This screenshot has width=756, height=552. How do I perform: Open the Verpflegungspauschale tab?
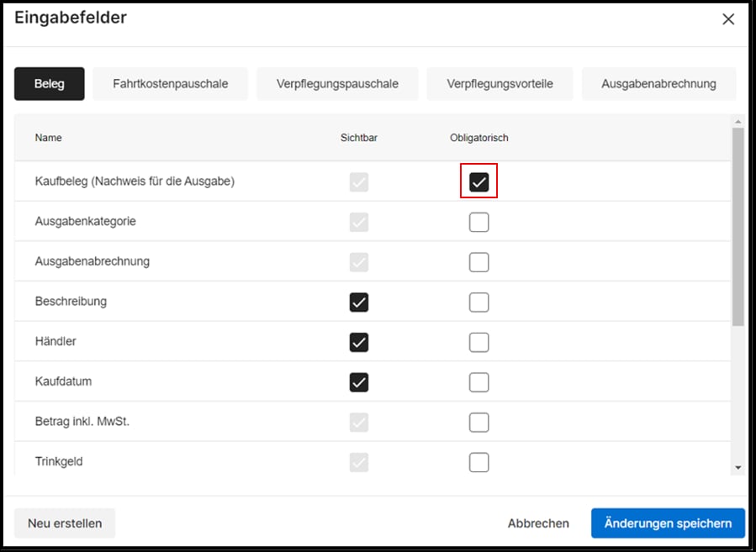337,84
